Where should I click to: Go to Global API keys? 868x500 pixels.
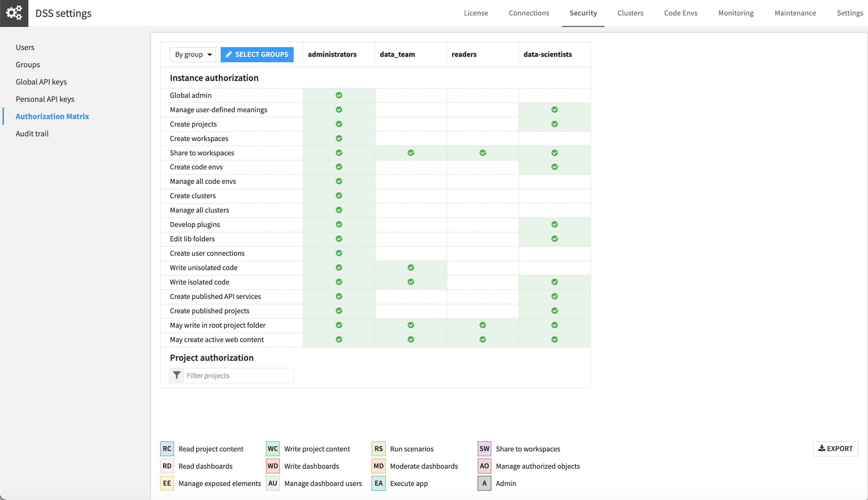41,82
